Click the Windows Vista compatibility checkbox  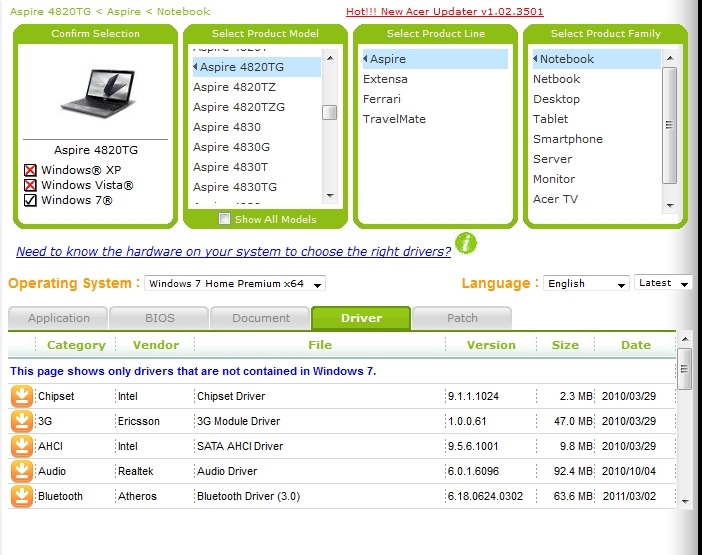pos(30,185)
